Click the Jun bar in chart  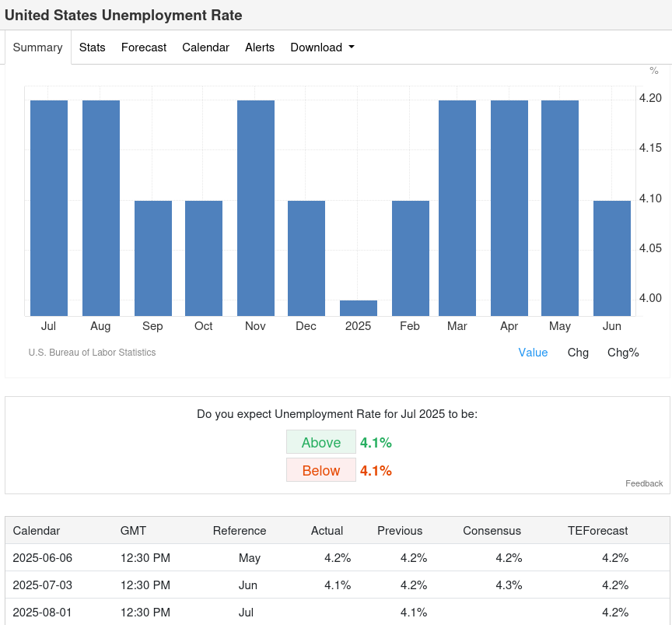(x=612, y=258)
